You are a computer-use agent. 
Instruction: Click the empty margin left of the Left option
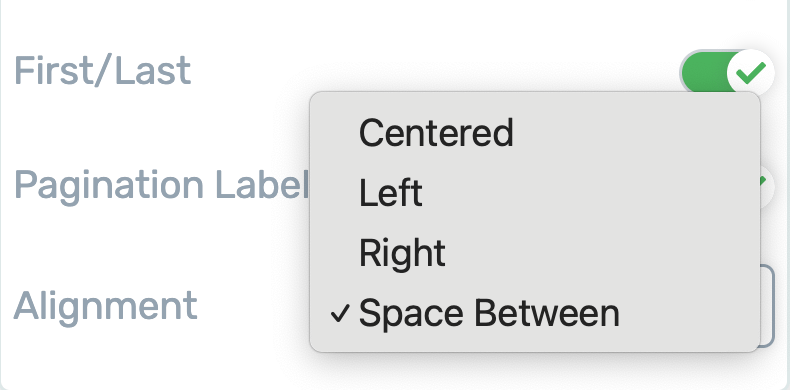pyautogui.click(x=336, y=192)
